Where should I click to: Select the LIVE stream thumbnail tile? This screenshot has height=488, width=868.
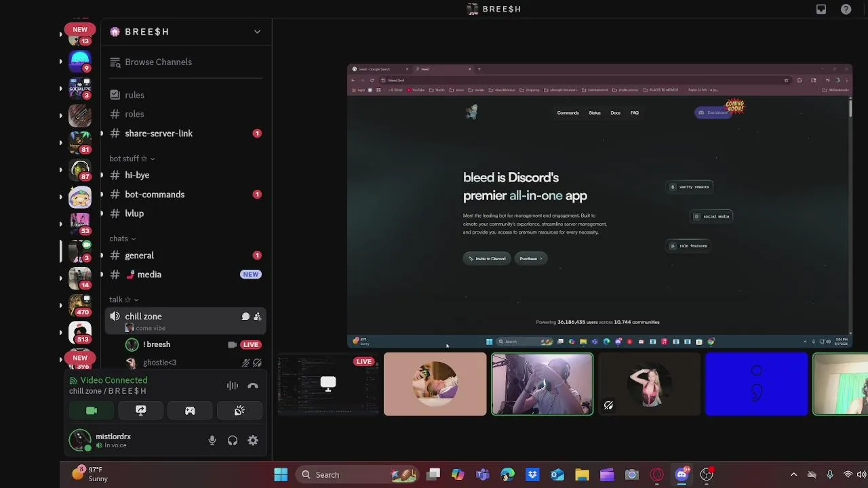pos(328,384)
